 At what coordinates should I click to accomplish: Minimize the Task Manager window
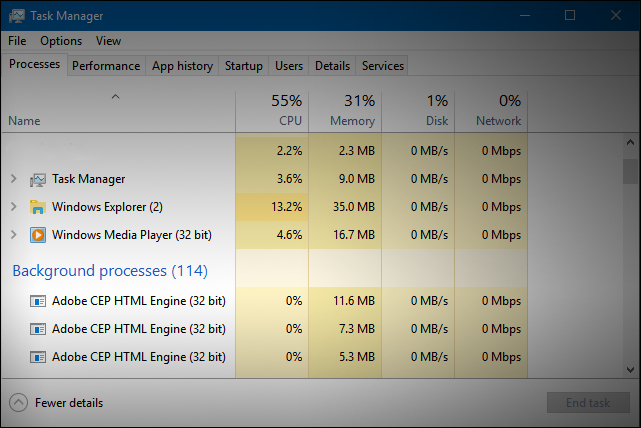coord(525,16)
